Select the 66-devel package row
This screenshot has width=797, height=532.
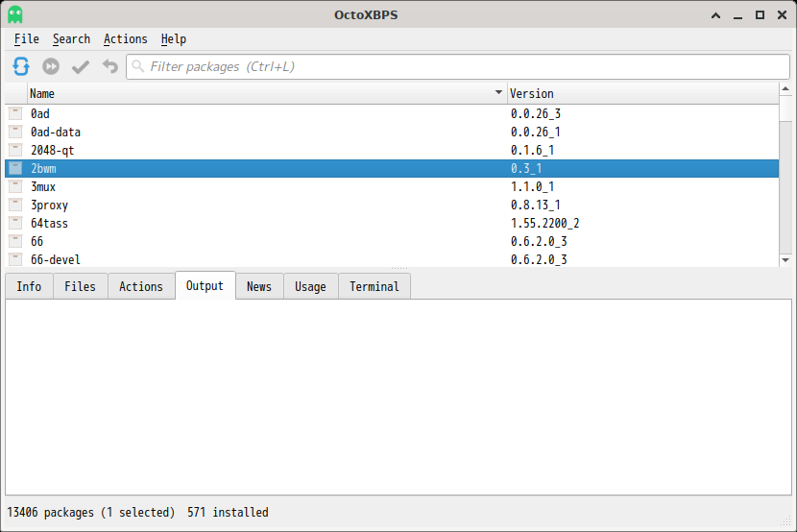(392, 259)
